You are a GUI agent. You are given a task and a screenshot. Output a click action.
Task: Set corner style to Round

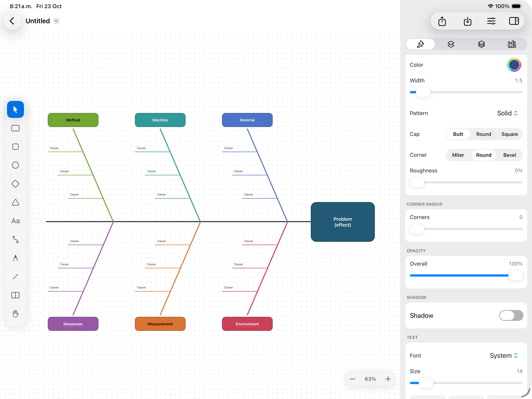(484, 155)
